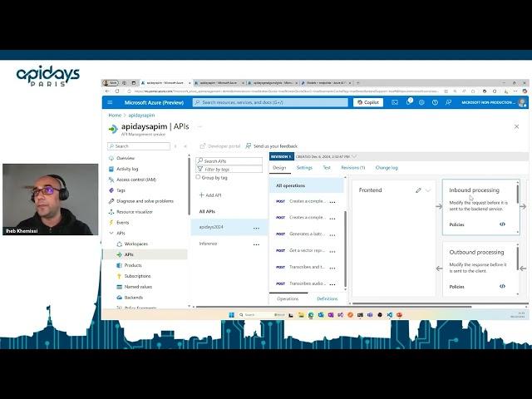Refresh the browser page
The image size is (532, 399).
[117, 91]
